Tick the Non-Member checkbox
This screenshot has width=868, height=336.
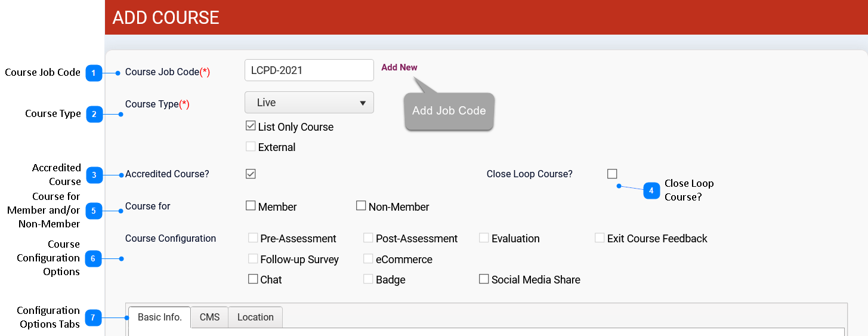pos(361,206)
